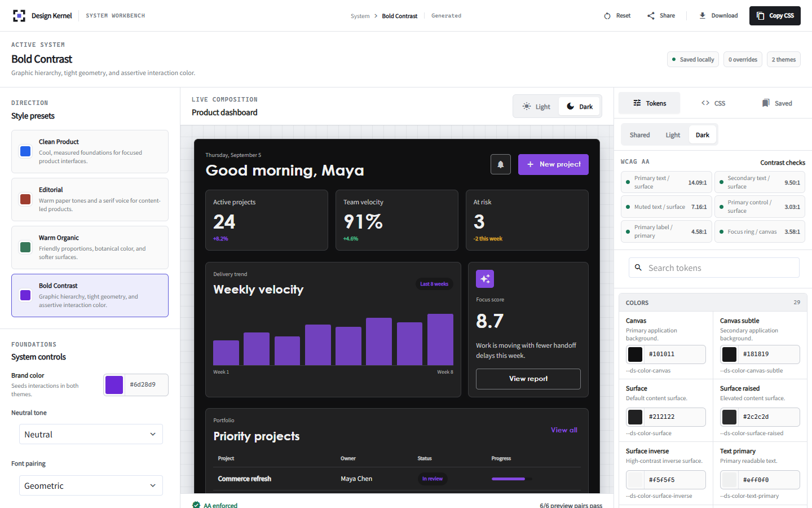Click the Primary control / surface contrast check

click(760, 207)
